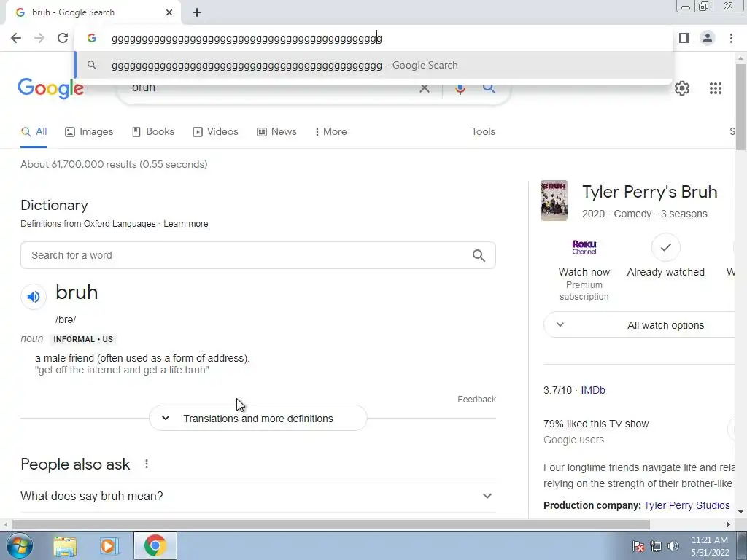
Task: Open Chrome's three-dot menu
Action: pyautogui.click(x=731, y=38)
